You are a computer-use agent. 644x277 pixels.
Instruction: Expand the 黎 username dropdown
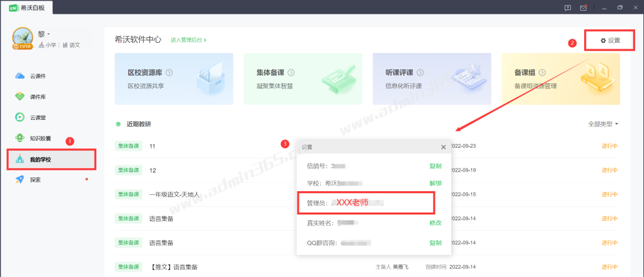(44, 34)
